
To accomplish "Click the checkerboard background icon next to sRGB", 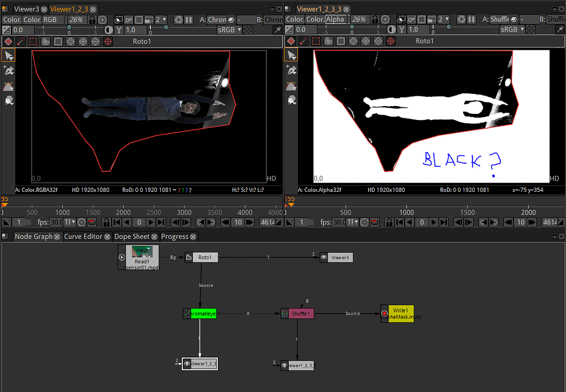I will point(248,29).
